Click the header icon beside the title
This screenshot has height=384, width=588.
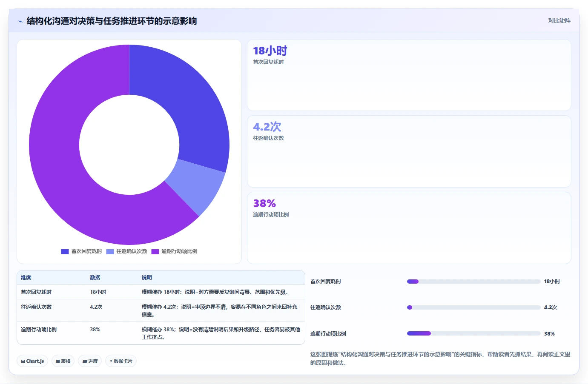20,21
